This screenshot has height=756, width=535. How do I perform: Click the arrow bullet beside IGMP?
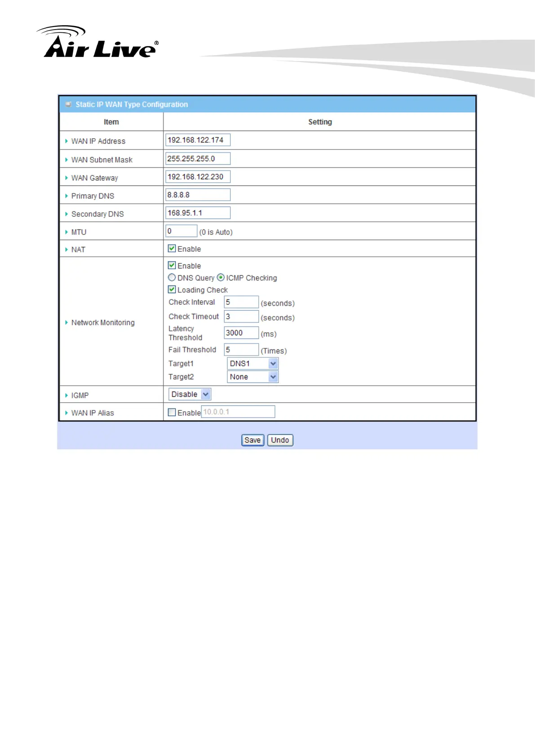tap(66, 396)
